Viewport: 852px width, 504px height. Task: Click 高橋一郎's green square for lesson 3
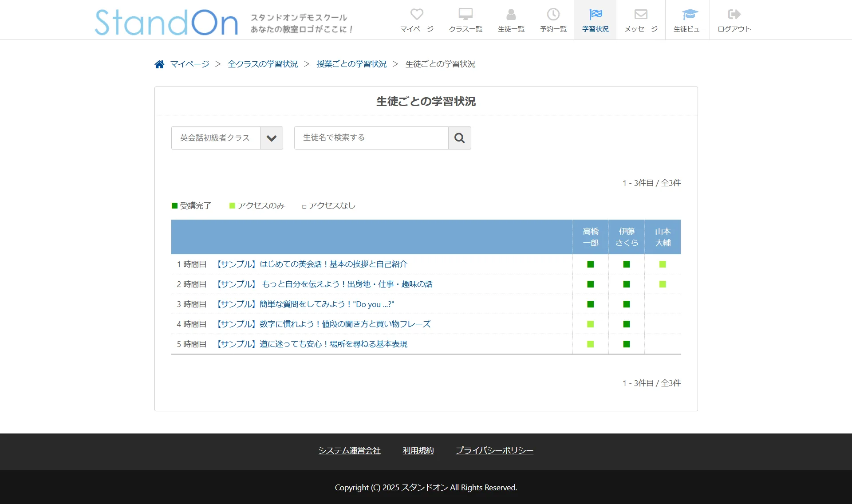[590, 304]
